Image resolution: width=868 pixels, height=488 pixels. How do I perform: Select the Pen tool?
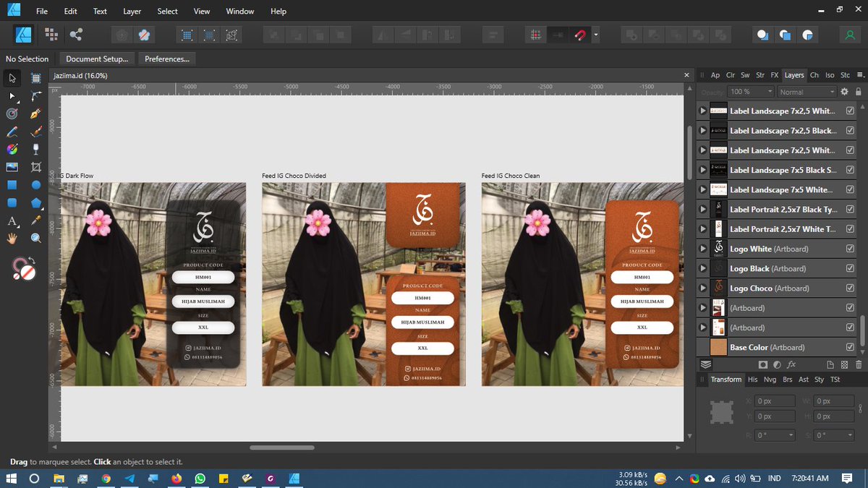(35, 114)
